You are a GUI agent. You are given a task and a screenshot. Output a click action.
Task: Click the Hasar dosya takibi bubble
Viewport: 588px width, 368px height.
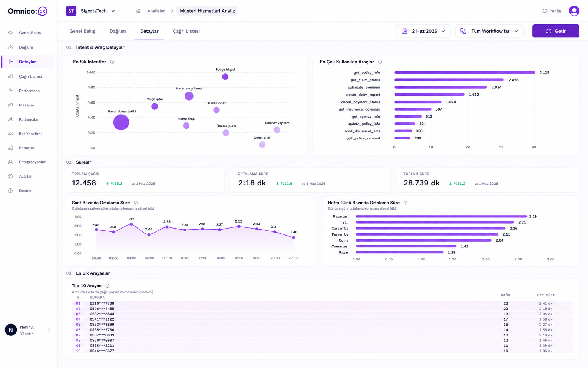[x=121, y=122]
